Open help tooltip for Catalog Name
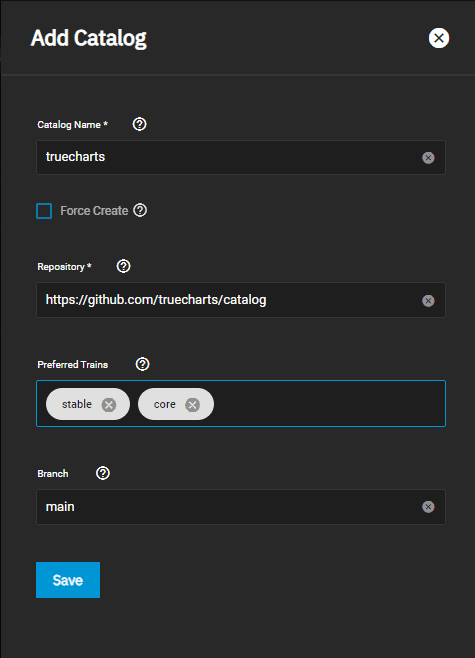 tap(139, 124)
